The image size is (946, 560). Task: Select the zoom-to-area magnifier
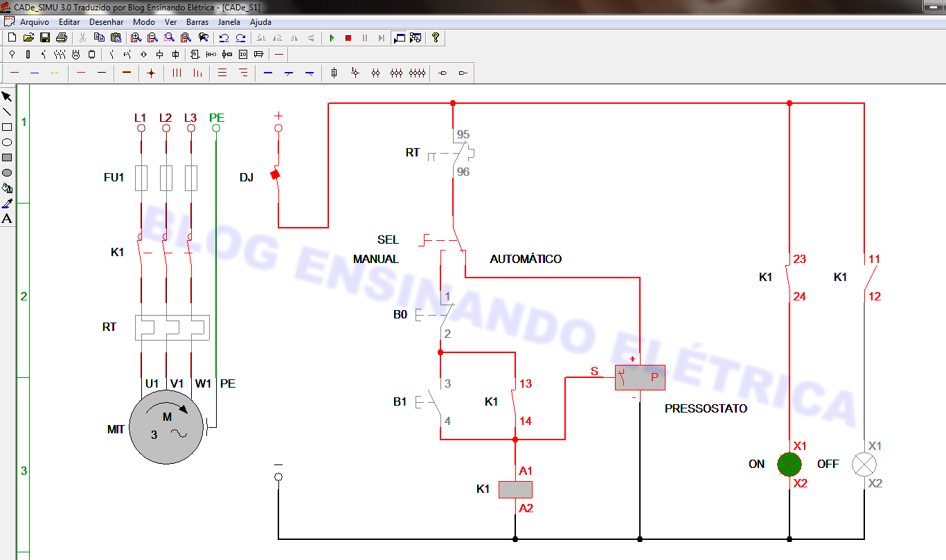170,37
